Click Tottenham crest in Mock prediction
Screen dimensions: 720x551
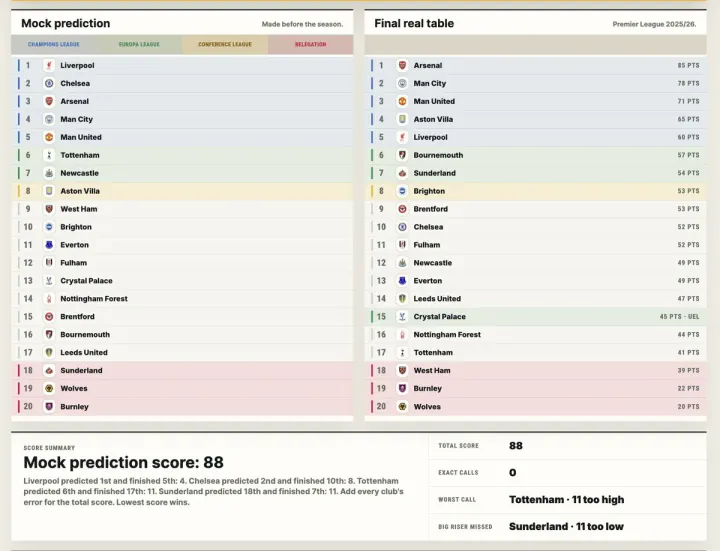[49, 155]
